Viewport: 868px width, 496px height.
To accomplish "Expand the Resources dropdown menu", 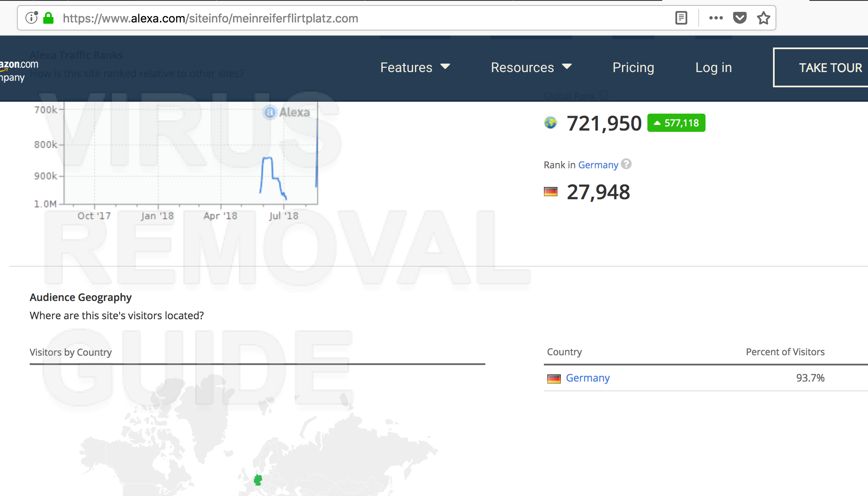I will click(531, 67).
